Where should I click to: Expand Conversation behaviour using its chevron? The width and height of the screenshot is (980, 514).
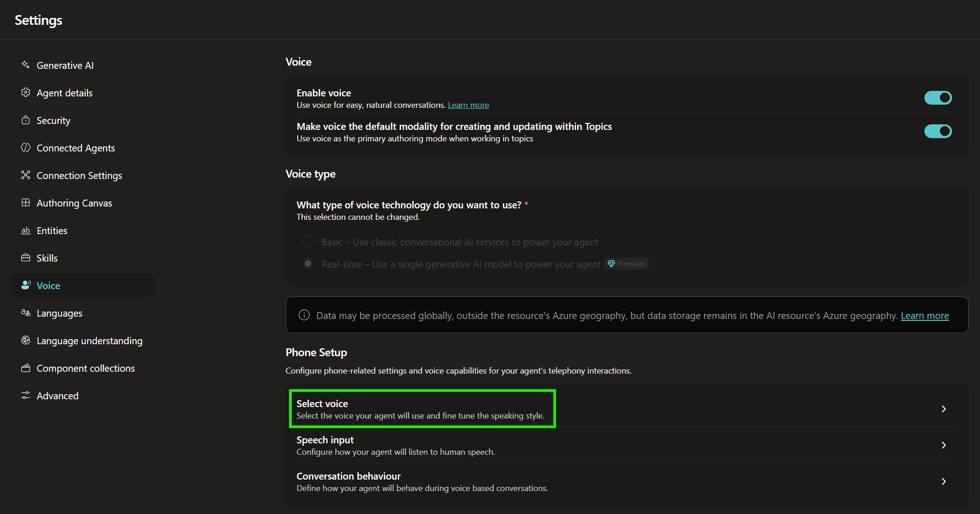[x=944, y=481]
